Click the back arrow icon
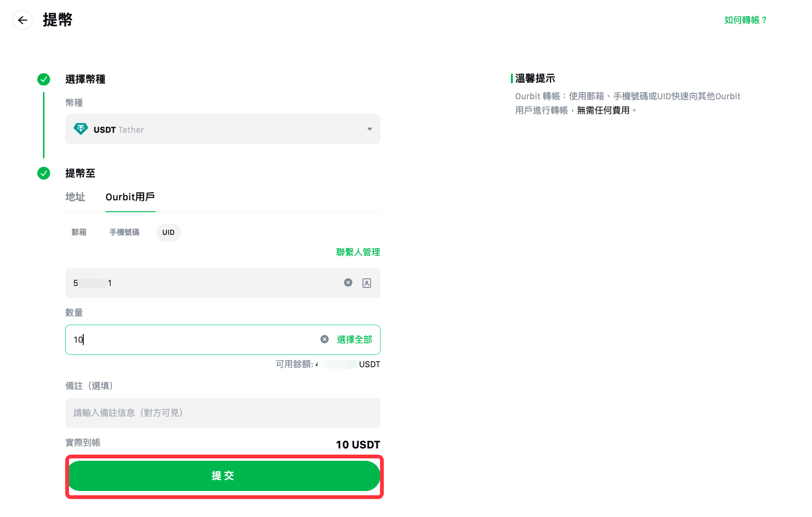This screenshot has height=517, width=812. click(x=22, y=20)
